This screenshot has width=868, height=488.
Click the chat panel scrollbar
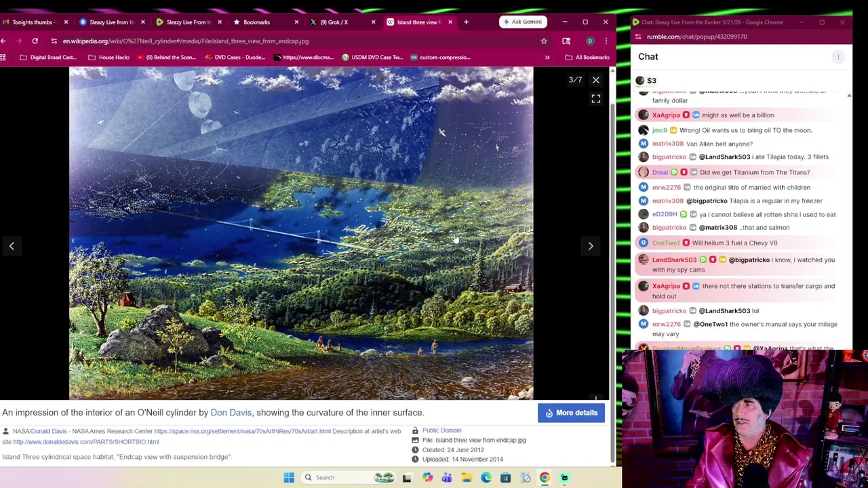click(849, 220)
